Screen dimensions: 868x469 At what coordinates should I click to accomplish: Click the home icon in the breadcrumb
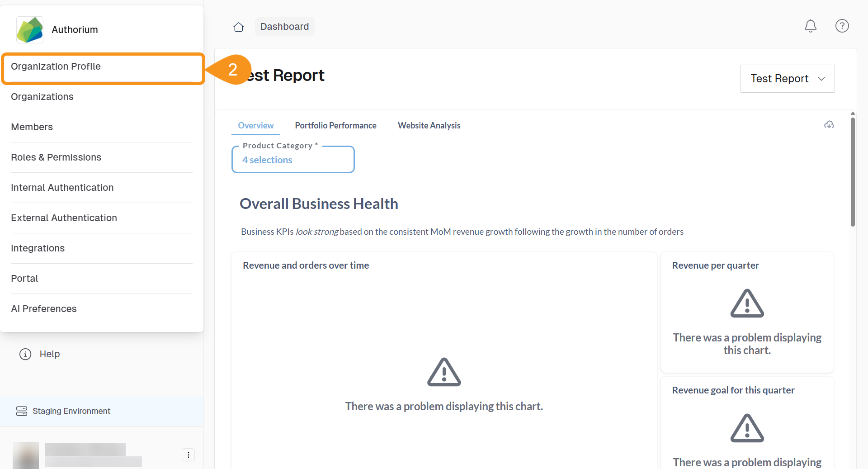click(x=238, y=27)
